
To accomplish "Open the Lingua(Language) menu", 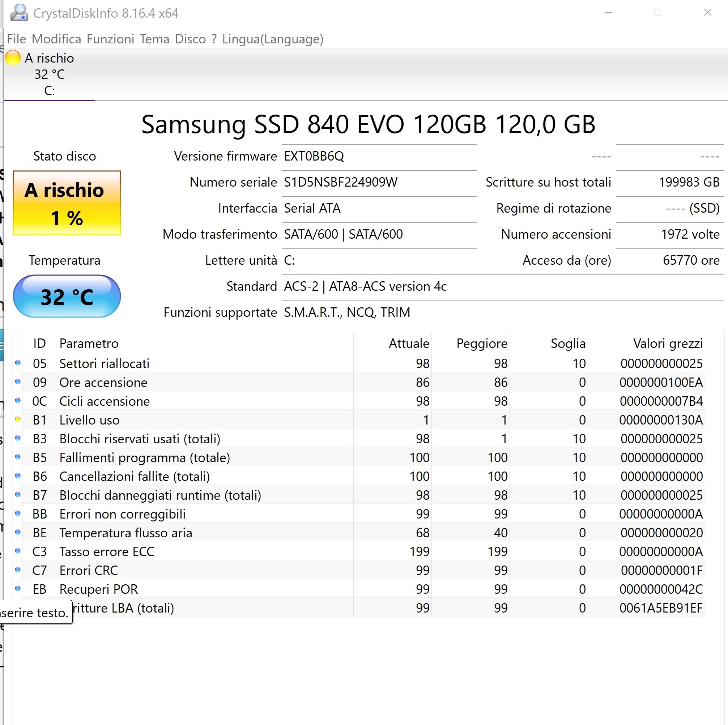I will point(272,39).
